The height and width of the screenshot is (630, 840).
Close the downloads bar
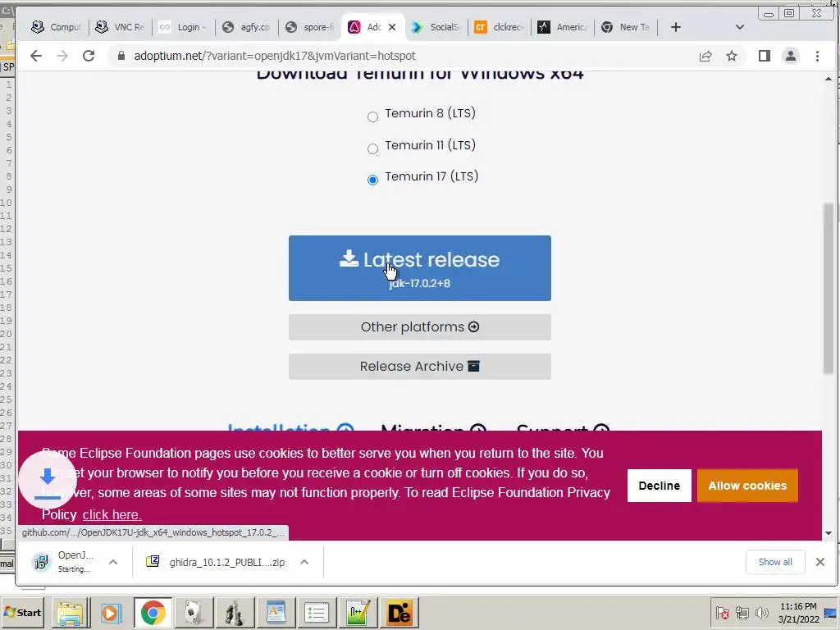pyautogui.click(x=820, y=562)
